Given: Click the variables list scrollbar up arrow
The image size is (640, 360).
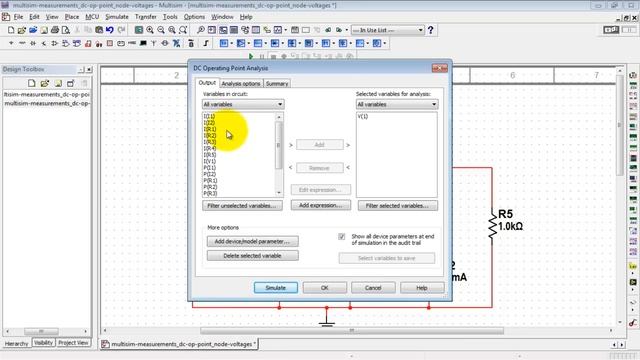Looking at the screenshot, I should 279,117.
